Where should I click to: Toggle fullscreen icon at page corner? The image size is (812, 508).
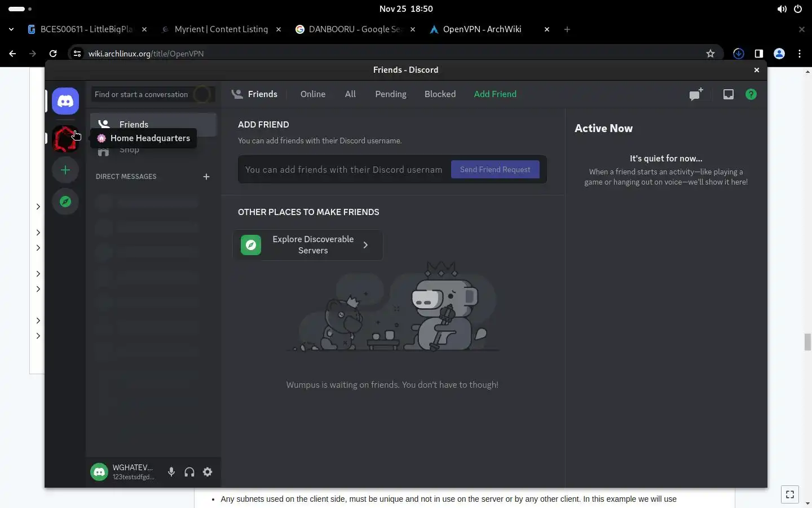[790, 494]
